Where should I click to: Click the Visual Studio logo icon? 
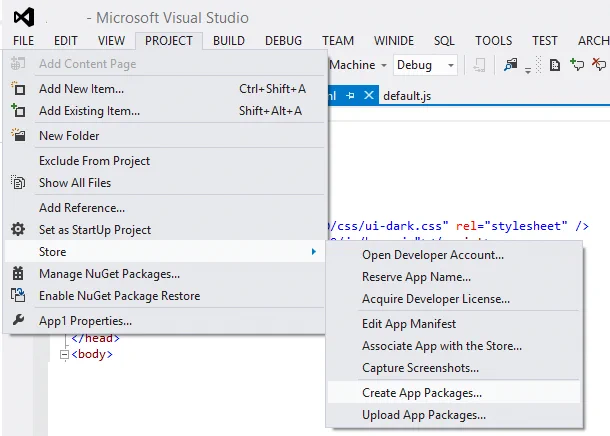click(x=24, y=17)
